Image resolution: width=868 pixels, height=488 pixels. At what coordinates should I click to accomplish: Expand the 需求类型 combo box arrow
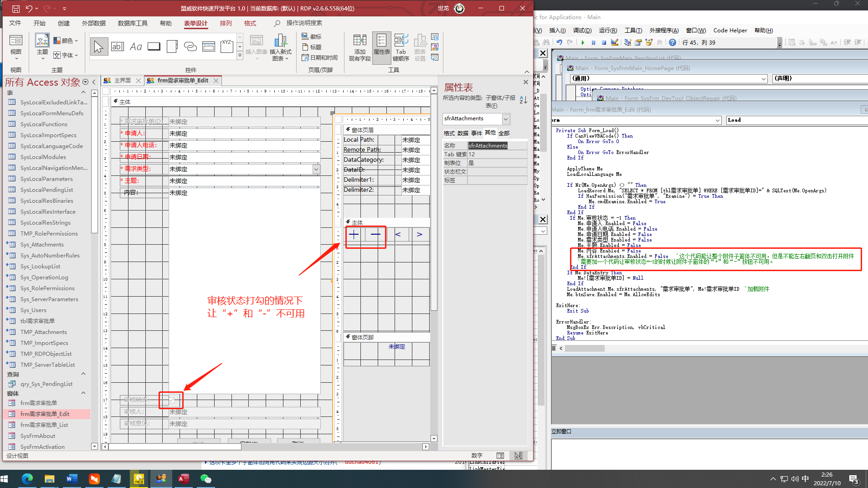click(316, 169)
